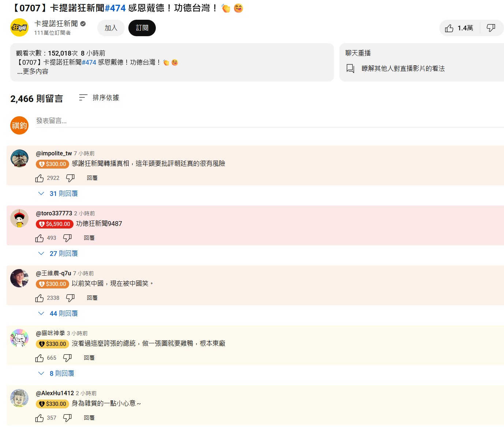Dislike the video with thumbs-down icon
The height and width of the screenshot is (427, 504).
[x=491, y=28]
